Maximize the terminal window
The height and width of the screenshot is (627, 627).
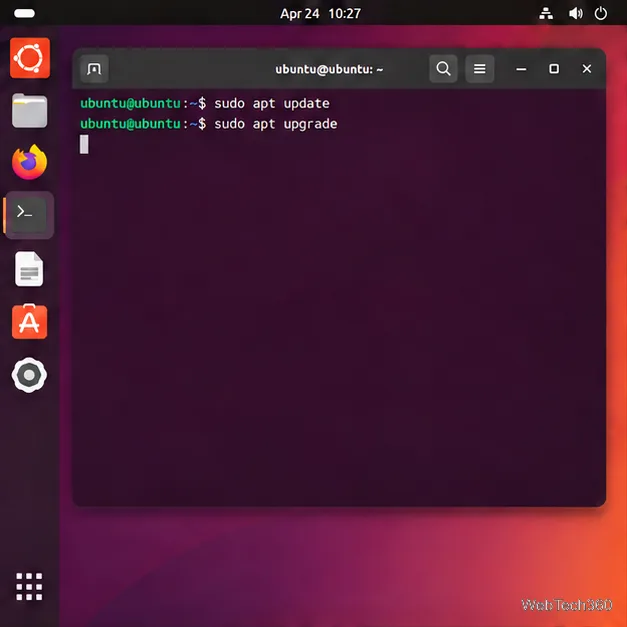coord(554,69)
